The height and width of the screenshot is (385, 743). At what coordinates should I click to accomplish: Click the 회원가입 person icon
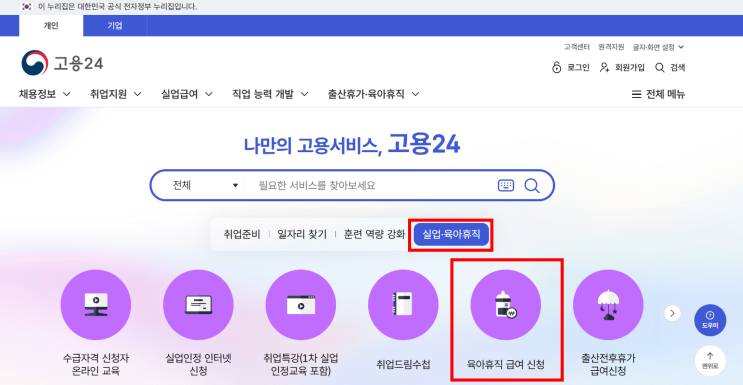click(604, 67)
